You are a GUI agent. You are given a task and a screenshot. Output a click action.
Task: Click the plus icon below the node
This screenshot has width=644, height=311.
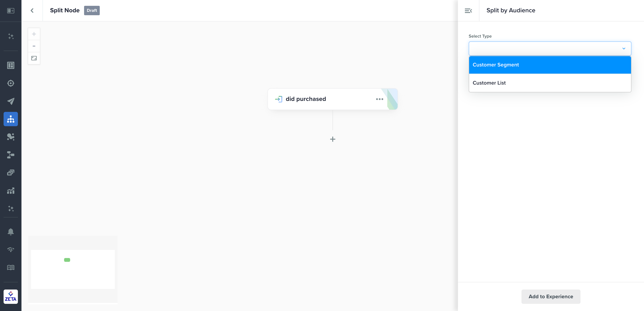pyautogui.click(x=333, y=139)
